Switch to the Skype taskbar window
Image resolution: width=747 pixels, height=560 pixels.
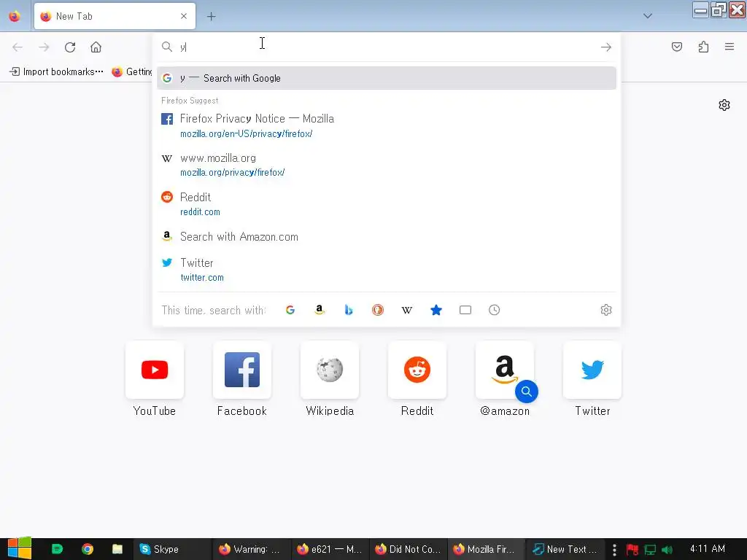tap(172, 549)
